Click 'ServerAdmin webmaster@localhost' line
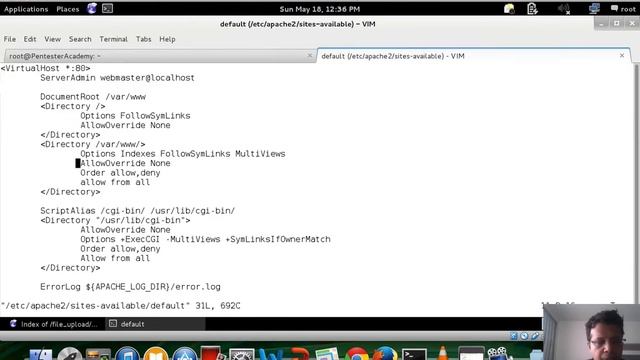Image resolution: width=640 pixels, height=360 pixels. tap(118, 78)
